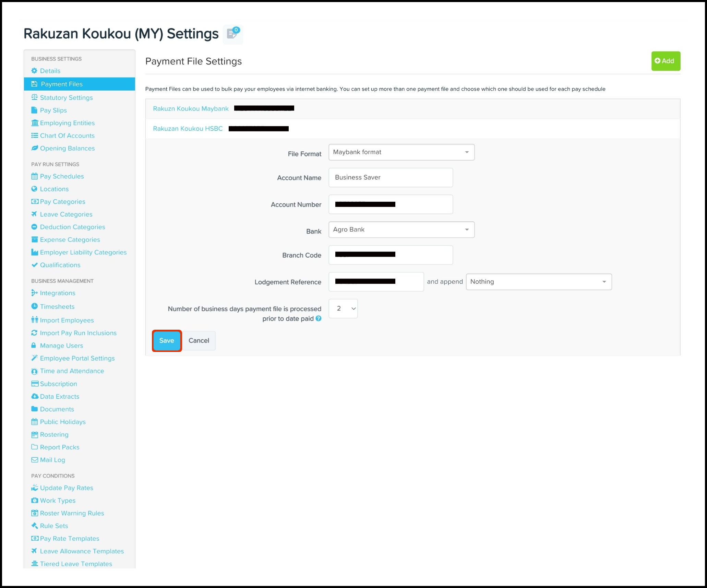
Task: Click the Statutory Settings scales icon
Action: coord(34,97)
